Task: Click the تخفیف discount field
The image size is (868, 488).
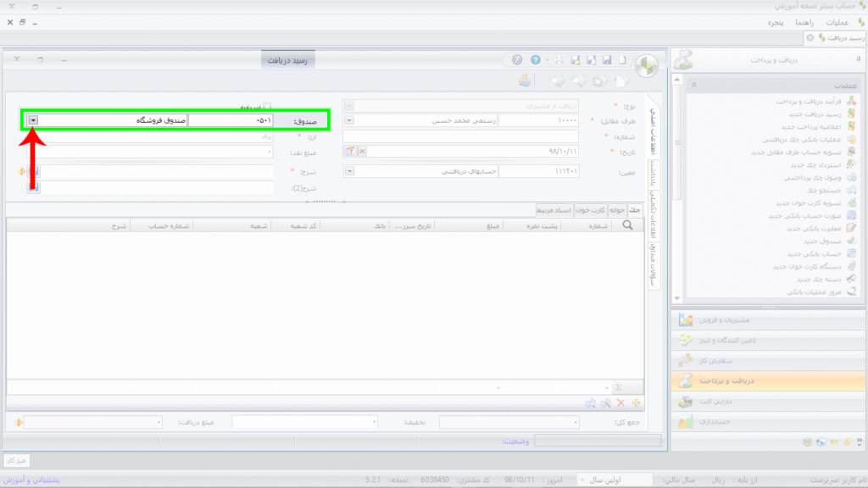Action: click(304, 422)
